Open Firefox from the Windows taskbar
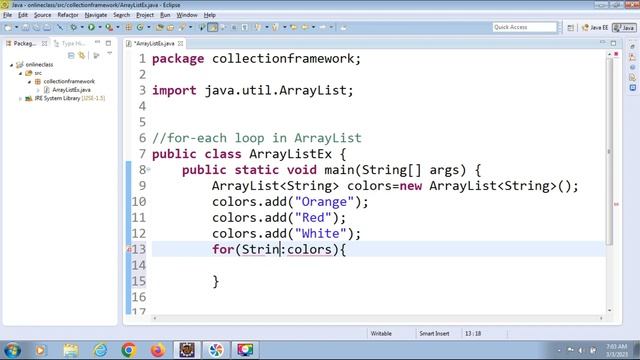 pyautogui.click(x=158, y=350)
